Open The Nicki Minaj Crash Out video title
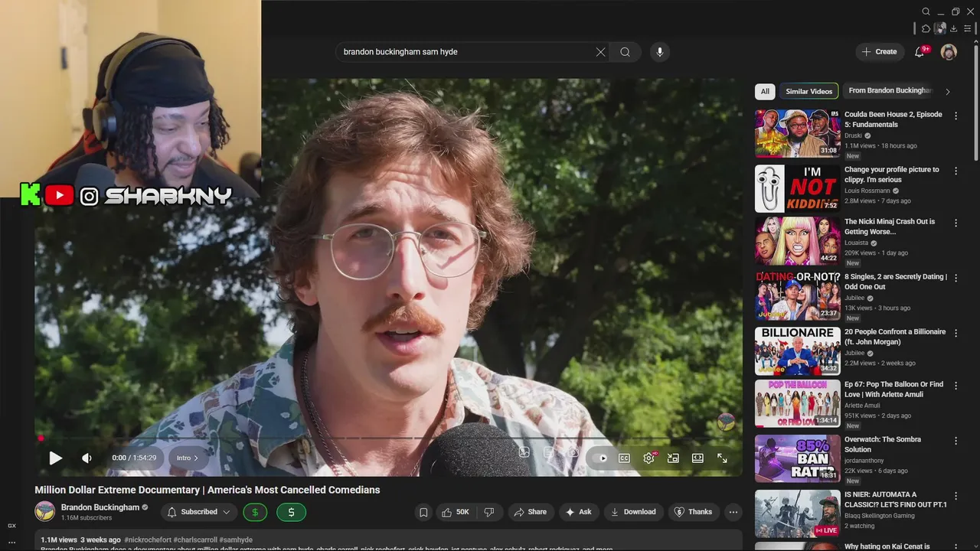This screenshot has height=551, width=980. pyautogui.click(x=890, y=227)
